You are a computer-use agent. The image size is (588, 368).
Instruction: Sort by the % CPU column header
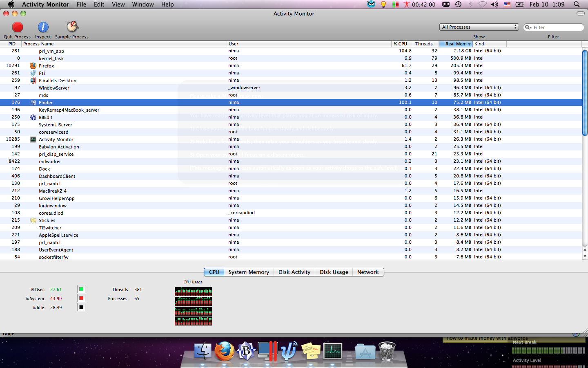point(402,44)
